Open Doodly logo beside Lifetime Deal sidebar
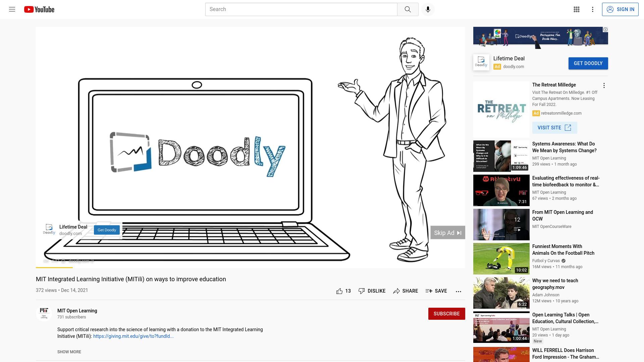 click(x=481, y=62)
